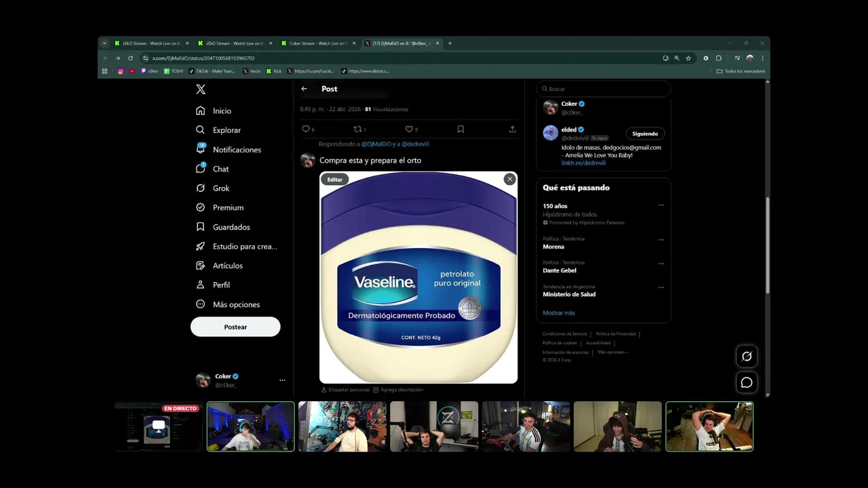
Task: Open Coker's profile in Relevant people
Action: (569, 104)
